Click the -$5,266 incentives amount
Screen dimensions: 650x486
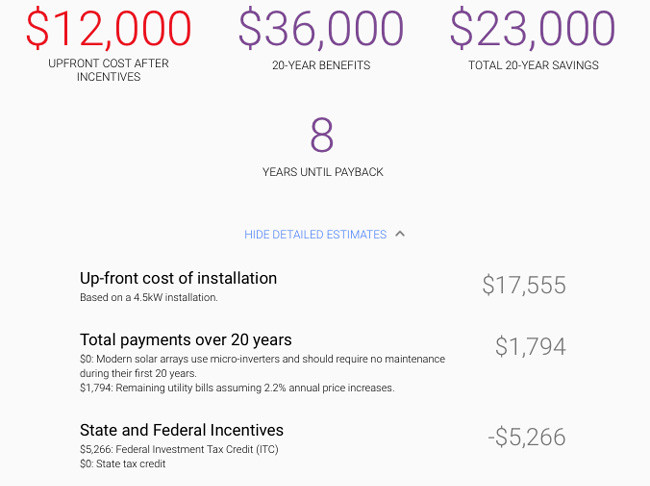click(527, 437)
